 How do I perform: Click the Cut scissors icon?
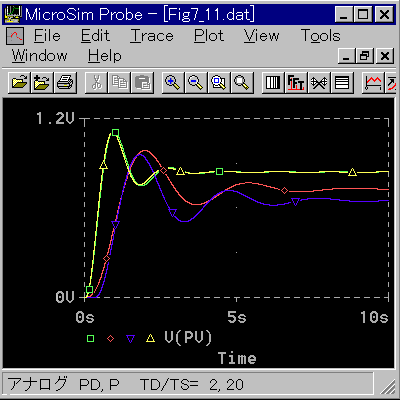pos(96,82)
